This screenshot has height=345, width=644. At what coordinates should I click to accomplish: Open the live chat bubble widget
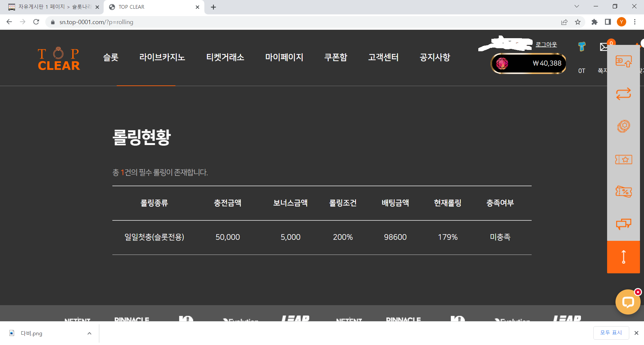628,302
